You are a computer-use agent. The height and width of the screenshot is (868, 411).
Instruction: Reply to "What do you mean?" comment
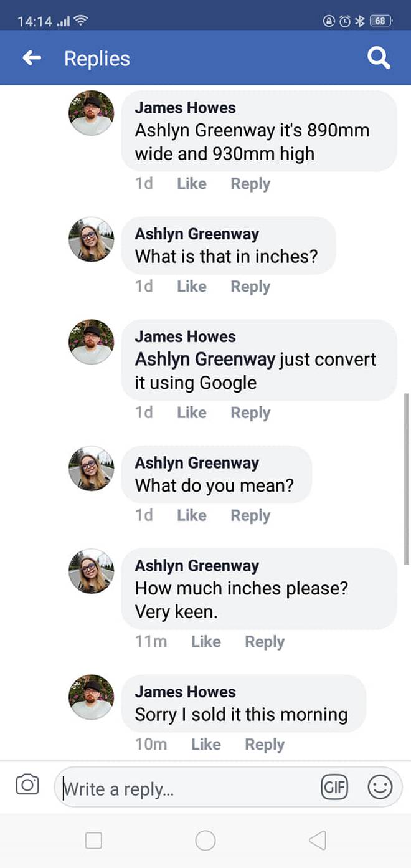[250, 515]
